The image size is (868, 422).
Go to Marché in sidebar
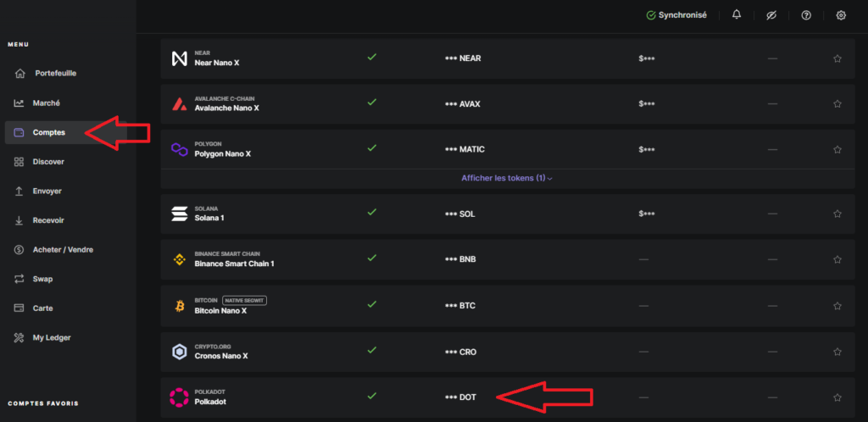46,103
